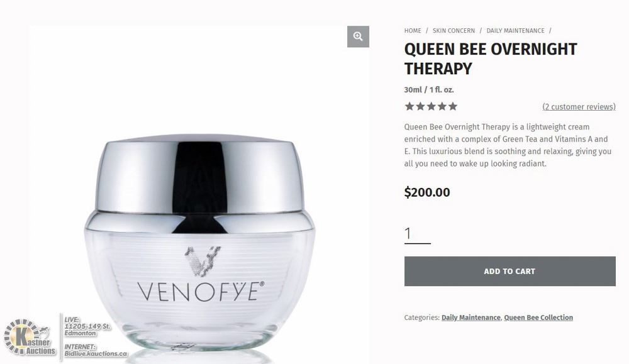Image resolution: width=629 pixels, height=364 pixels.
Task: Open the HOME breadcrumb link
Action: [413, 30]
